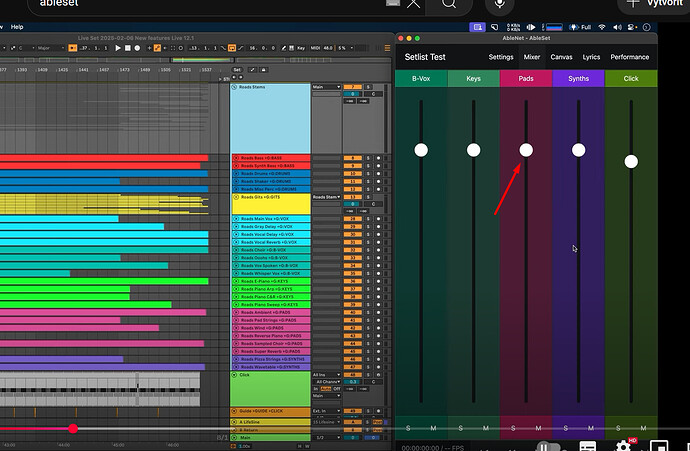Toggle the Draw Mode pencil icon
Viewport: 690px width, 451px height.
click(284, 48)
